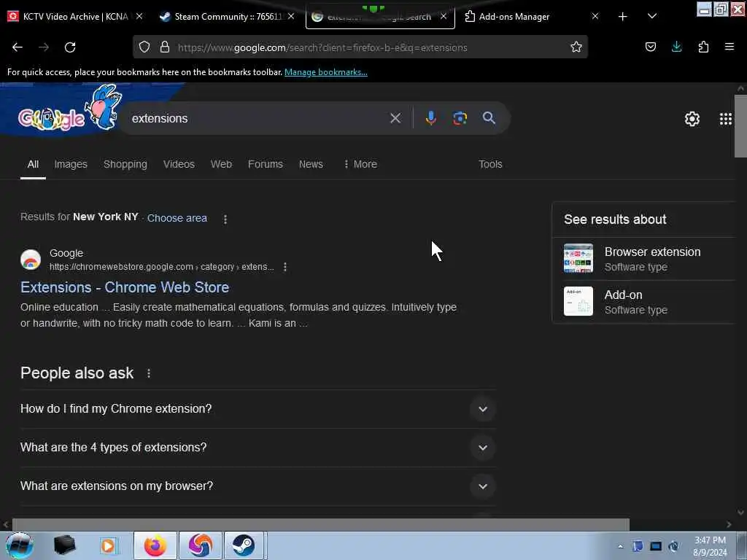Screen dimensions: 747x560
Task: Expand How do I find my Chrome extension
Action: click(x=258, y=409)
